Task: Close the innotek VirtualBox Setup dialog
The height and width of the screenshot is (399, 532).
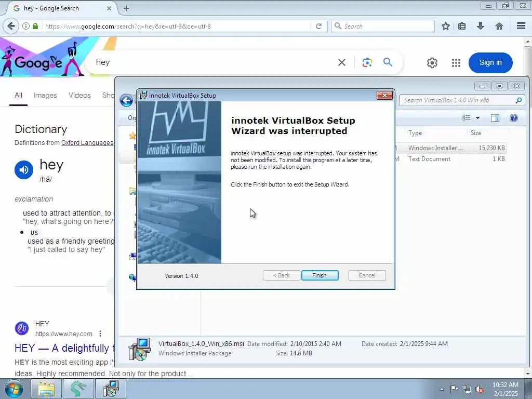Action: 384,96
